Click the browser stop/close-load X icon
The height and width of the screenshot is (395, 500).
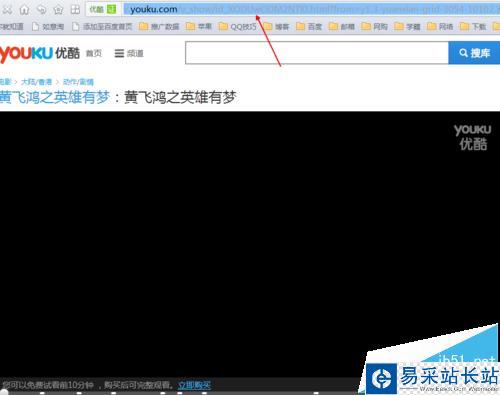point(7,9)
